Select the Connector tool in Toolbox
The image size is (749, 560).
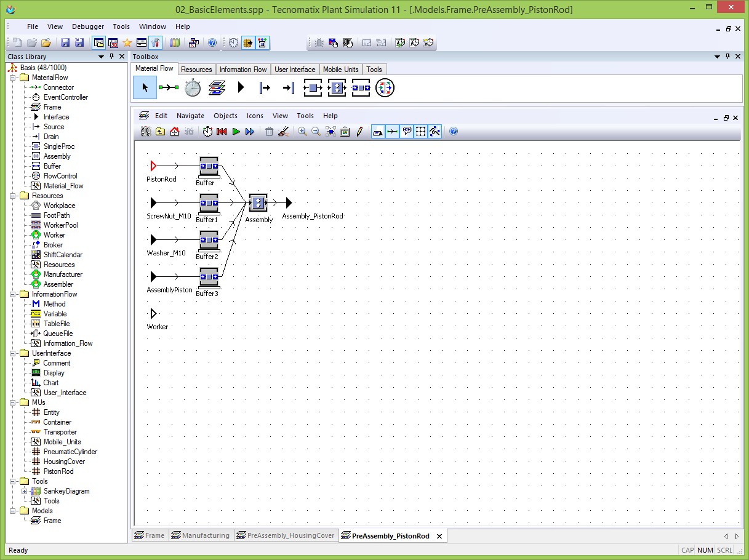click(x=169, y=88)
